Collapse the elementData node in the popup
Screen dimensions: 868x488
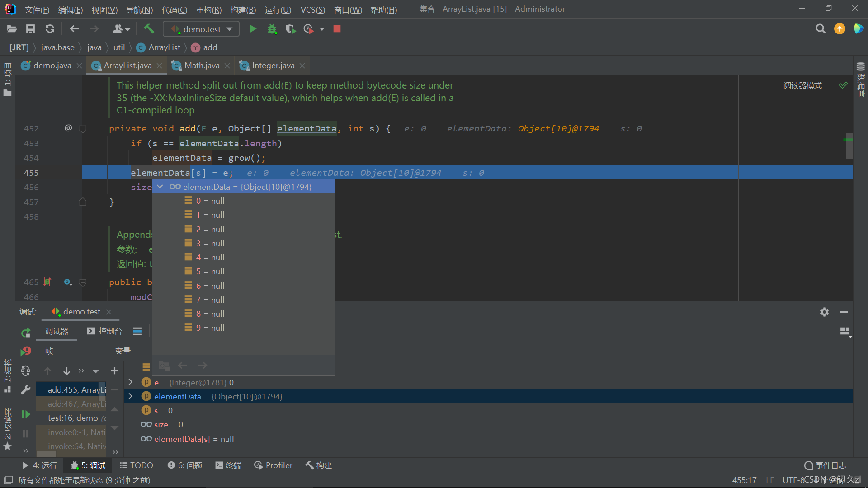click(160, 187)
